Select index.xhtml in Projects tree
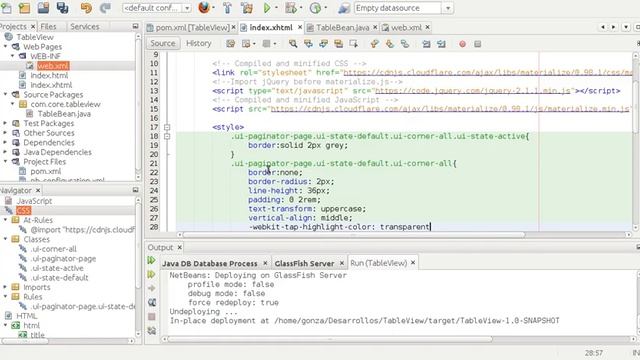This screenshot has width=640, height=360. pos(51,85)
